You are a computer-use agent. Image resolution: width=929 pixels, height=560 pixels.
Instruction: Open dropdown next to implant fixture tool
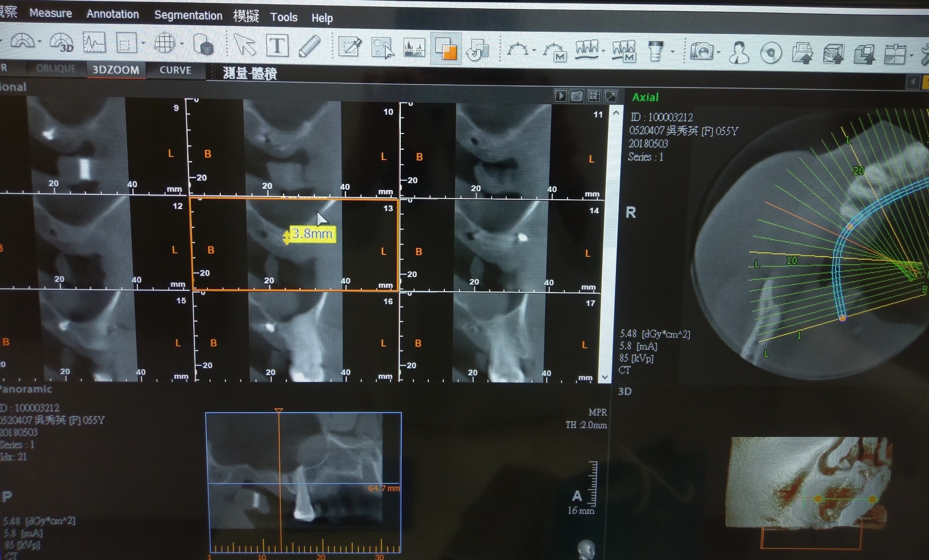pos(673,51)
